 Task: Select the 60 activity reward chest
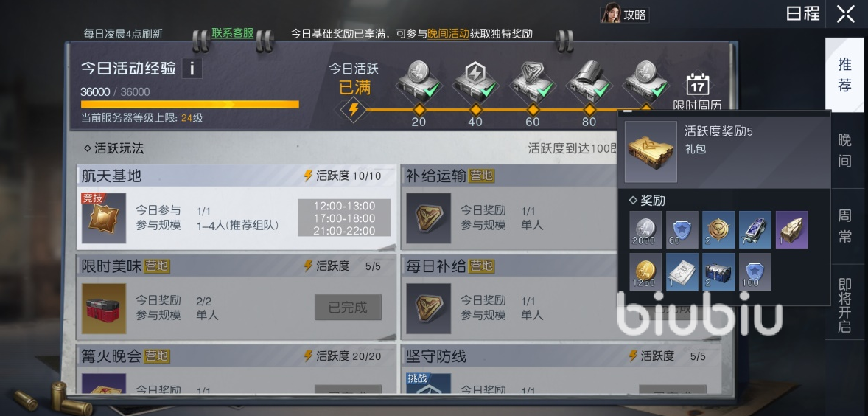coord(533,81)
